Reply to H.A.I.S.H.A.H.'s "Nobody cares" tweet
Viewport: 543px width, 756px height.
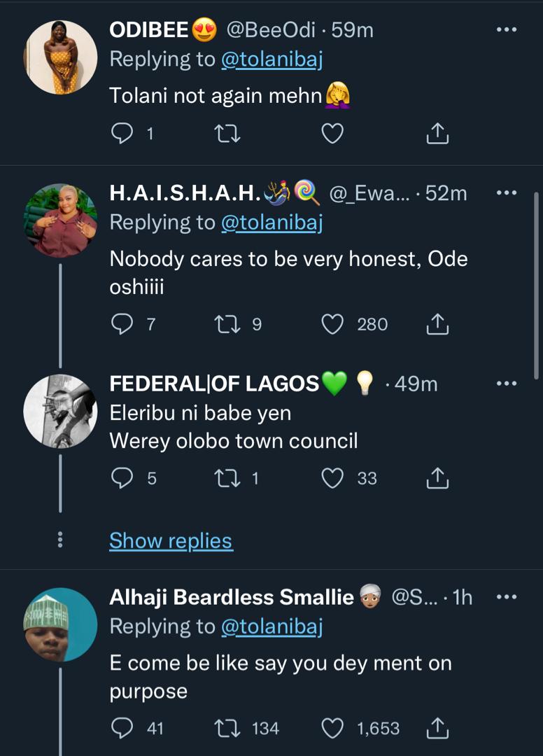click(122, 324)
